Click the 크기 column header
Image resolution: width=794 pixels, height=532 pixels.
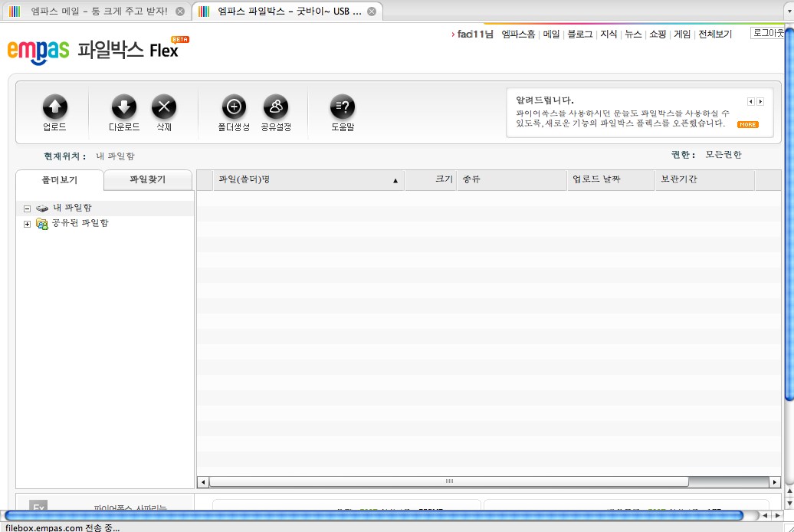click(x=431, y=180)
